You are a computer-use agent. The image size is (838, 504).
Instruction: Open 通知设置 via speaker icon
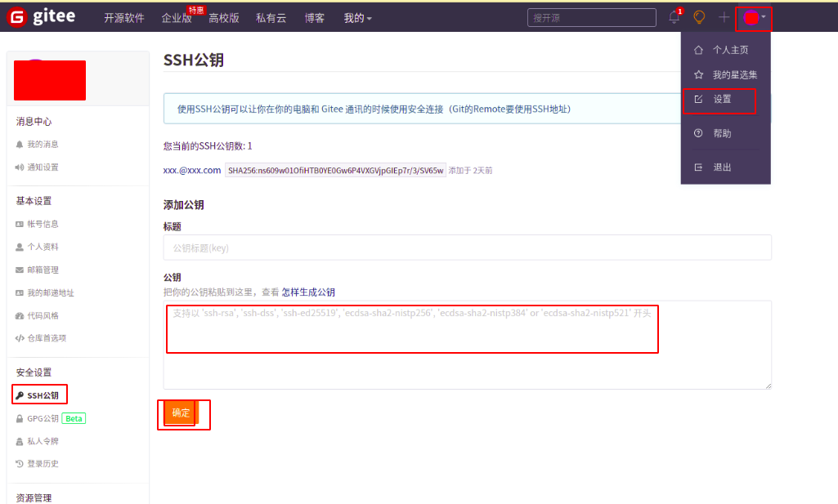pos(18,167)
